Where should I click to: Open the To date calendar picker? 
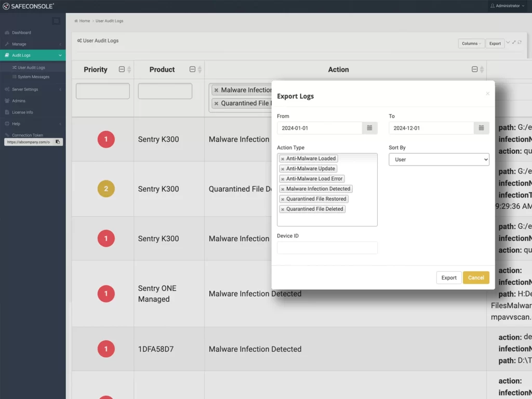point(481,128)
